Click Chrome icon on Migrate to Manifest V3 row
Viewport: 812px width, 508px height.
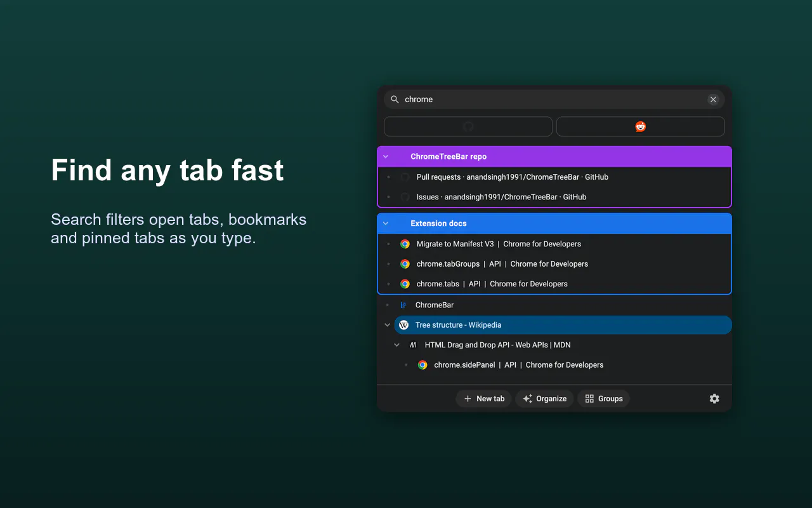click(x=405, y=244)
